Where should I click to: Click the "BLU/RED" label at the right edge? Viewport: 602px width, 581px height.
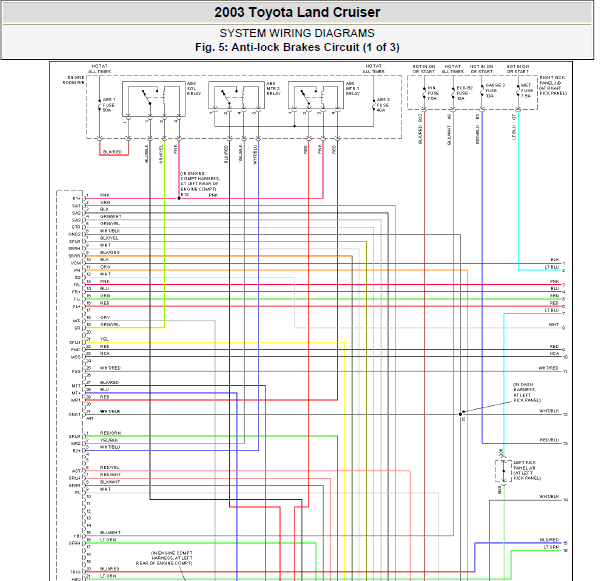tap(549, 540)
